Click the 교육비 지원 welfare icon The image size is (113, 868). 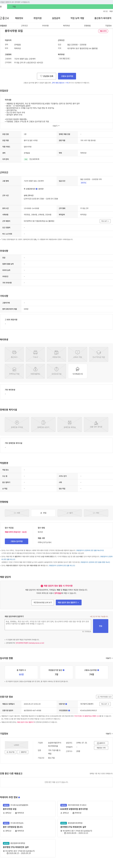coord(78,354)
